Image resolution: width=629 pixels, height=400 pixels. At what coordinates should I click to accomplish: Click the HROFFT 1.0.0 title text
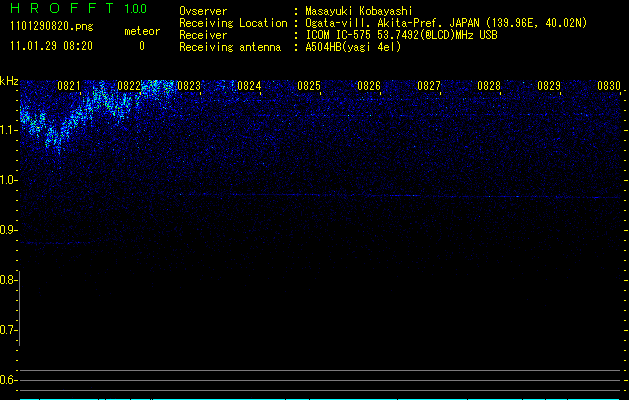pos(79,8)
